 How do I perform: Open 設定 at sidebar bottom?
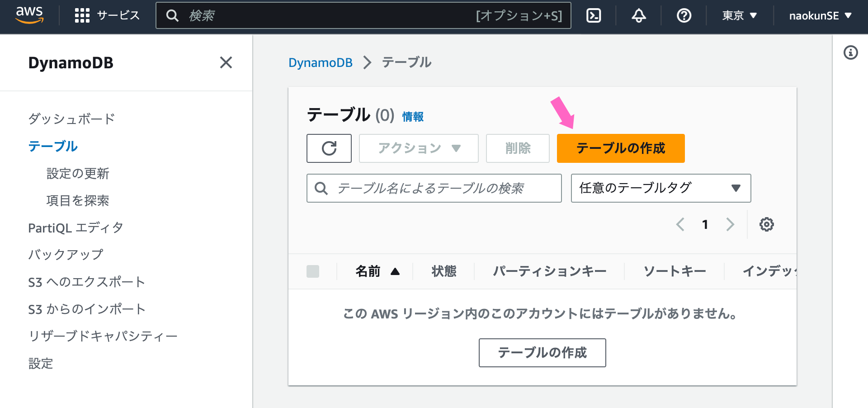pos(41,363)
